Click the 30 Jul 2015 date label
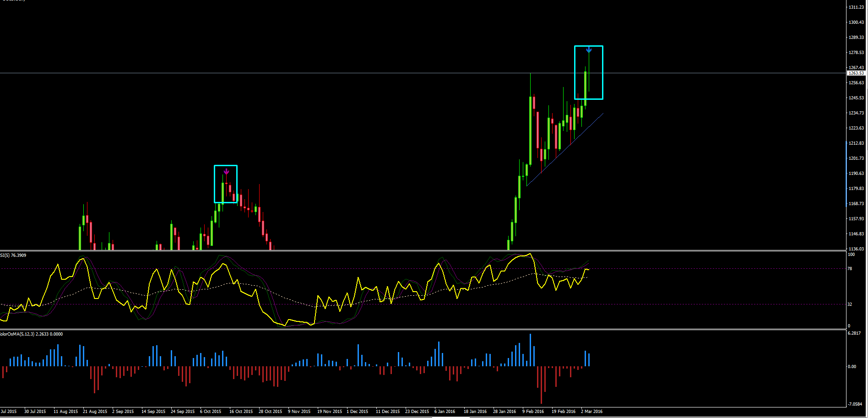This screenshot has width=868, height=418. pos(35,412)
